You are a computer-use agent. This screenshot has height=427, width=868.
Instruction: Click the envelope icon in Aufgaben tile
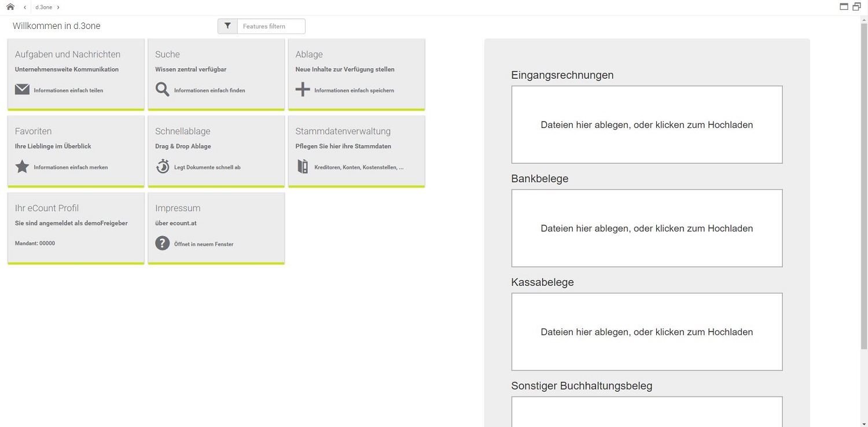point(22,90)
